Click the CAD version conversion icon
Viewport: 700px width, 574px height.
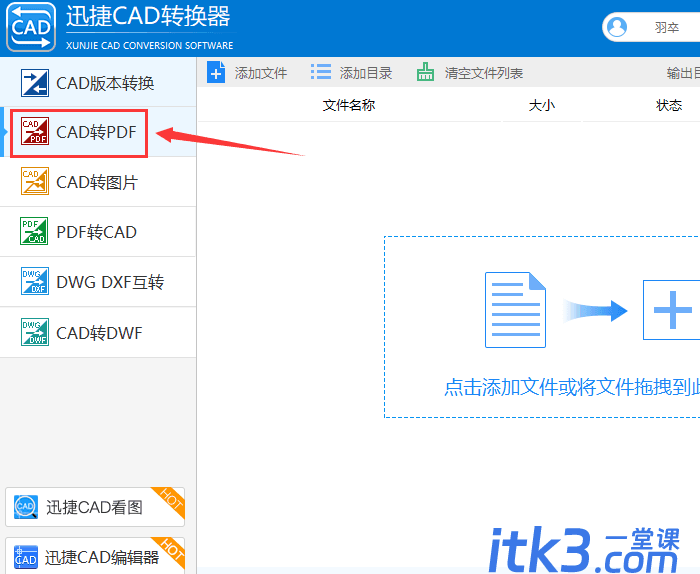[x=35, y=83]
